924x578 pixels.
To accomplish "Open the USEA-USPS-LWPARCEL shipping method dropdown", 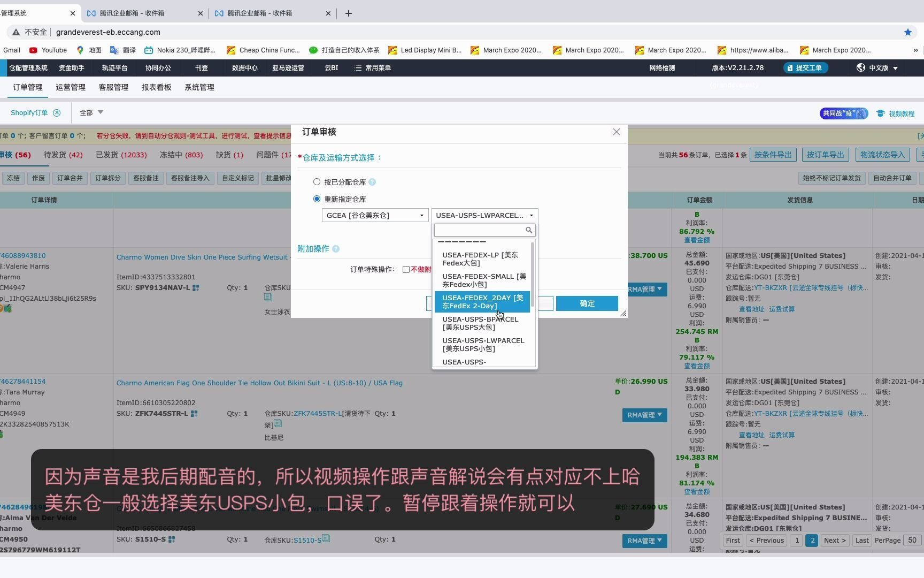I will point(484,215).
